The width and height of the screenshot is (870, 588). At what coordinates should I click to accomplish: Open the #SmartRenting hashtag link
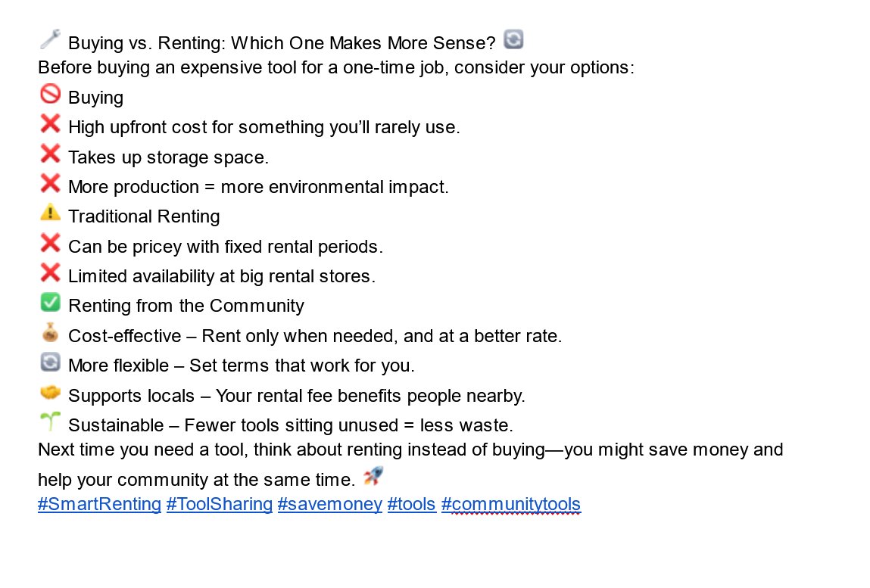(99, 504)
